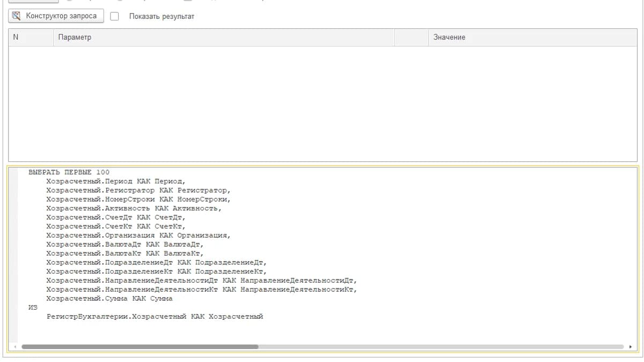Click the line Хозрасчетный.Активность КАК Активность

click(134, 208)
